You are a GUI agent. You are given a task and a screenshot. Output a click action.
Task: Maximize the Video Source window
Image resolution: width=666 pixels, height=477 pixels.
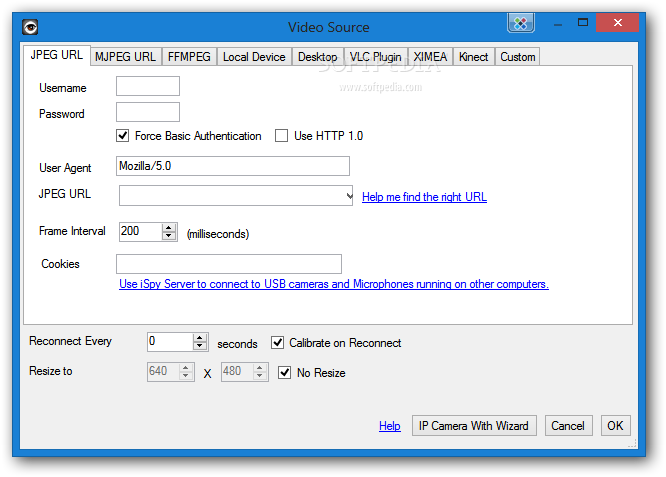click(583, 23)
